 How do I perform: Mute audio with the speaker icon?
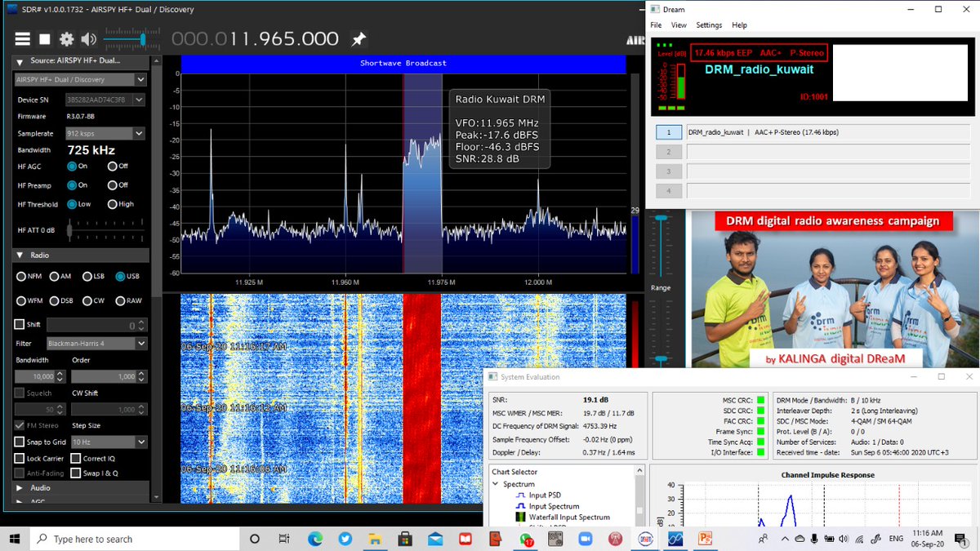(x=88, y=39)
